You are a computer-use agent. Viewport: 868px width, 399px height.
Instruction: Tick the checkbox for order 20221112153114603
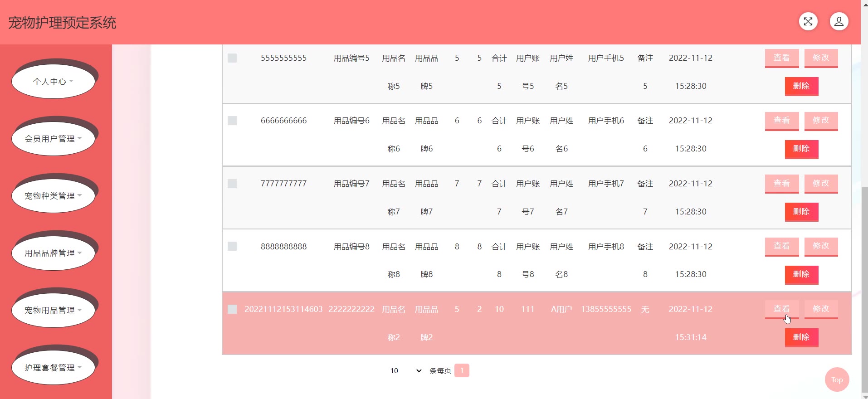(232, 309)
